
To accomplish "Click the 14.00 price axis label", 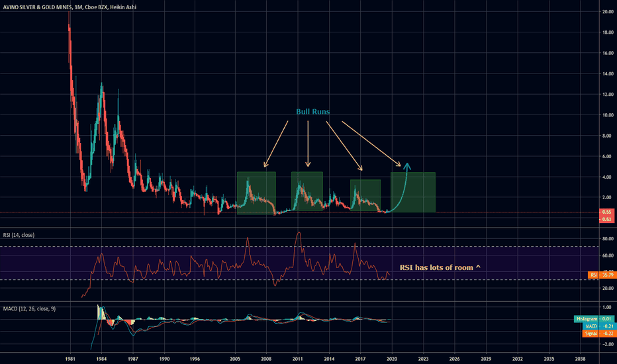I will 608,73.
